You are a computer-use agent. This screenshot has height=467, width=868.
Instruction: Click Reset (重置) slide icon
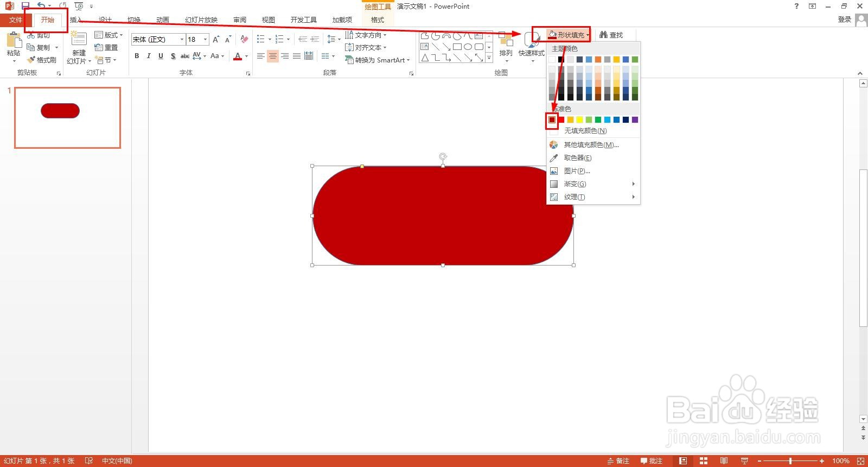click(x=98, y=47)
